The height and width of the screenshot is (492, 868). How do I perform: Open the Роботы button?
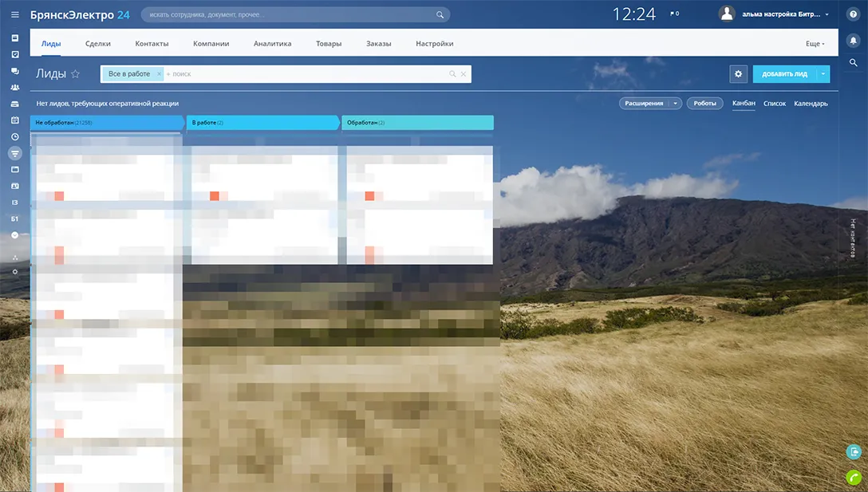(x=704, y=104)
